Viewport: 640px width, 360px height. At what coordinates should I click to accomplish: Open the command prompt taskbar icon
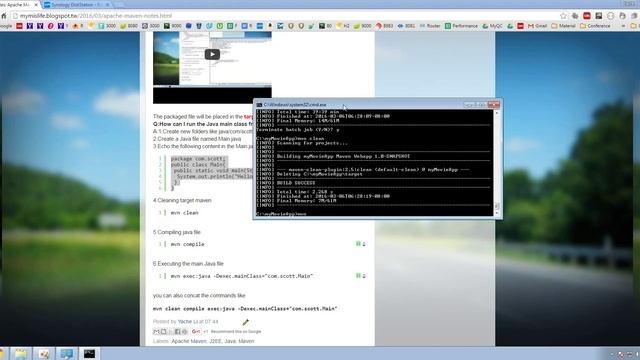(x=89, y=353)
